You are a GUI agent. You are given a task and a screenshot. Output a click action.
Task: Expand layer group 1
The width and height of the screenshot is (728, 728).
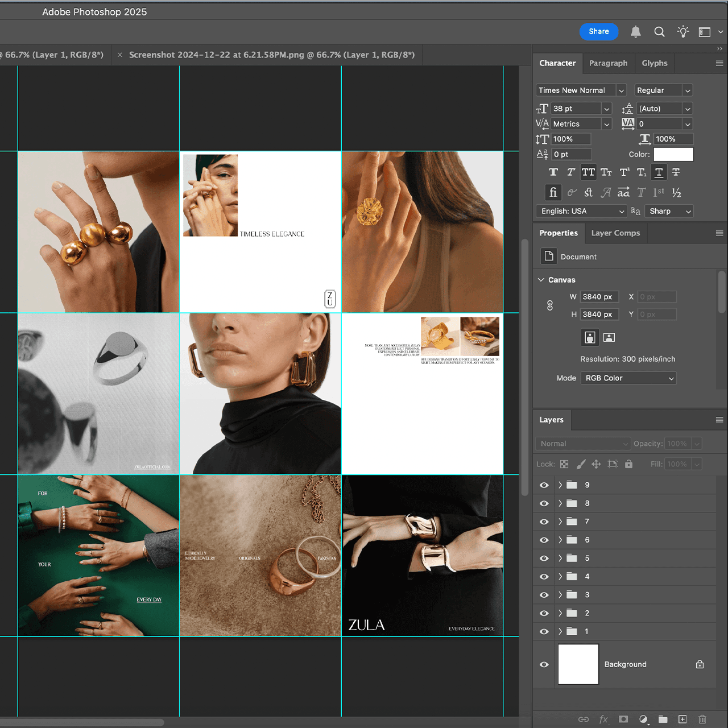pyautogui.click(x=560, y=631)
